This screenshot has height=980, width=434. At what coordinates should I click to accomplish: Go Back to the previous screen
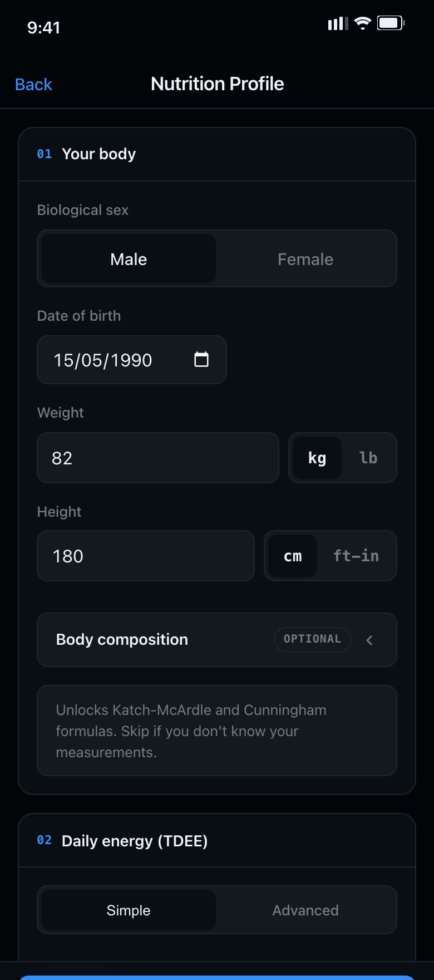point(33,85)
